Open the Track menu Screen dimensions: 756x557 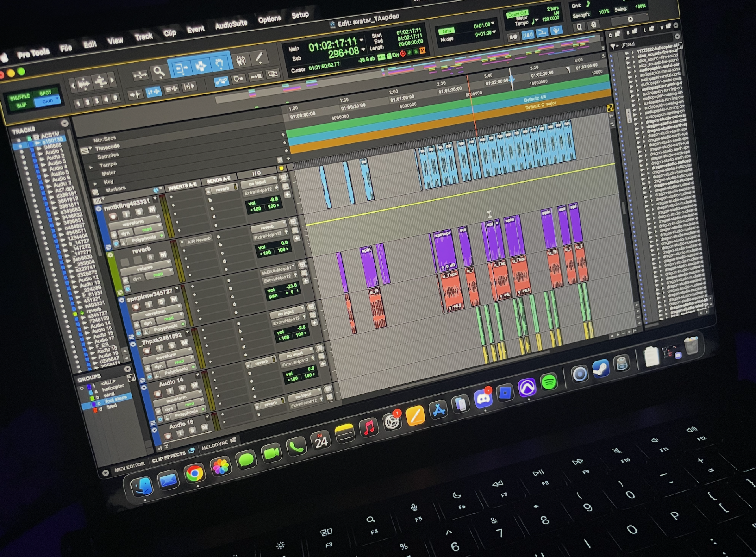[x=143, y=37]
